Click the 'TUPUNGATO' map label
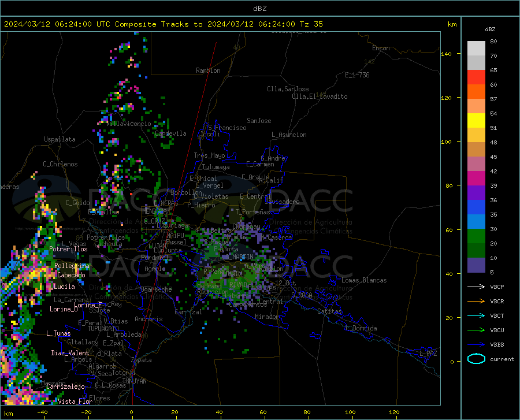The width and height of the screenshot is (520, 420). [x=103, y=329]
